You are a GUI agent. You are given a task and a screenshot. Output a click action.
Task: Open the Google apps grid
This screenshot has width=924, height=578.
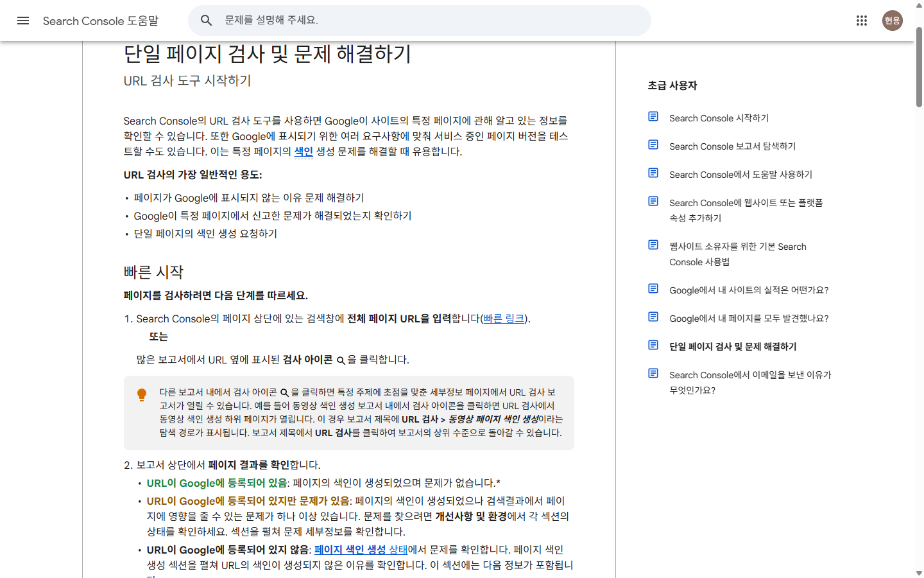[x=862, y=21]
